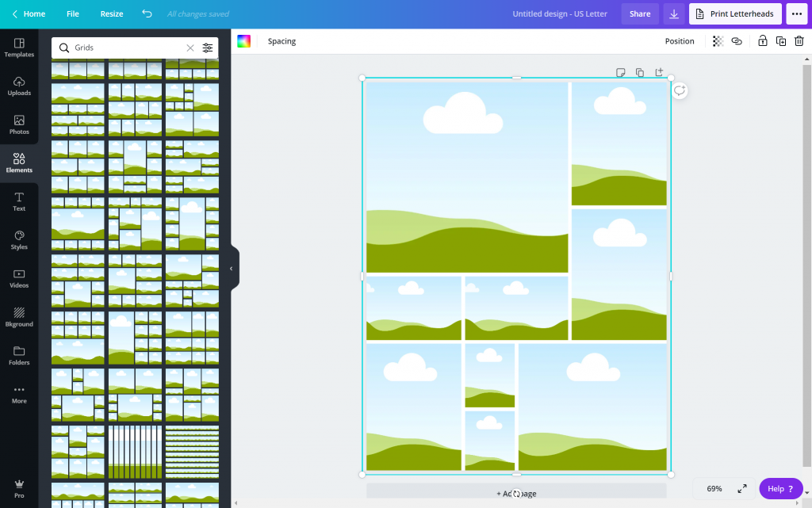Click the Add page button
This screenshot has width=812, height=508.
pyautogui.click(x=516, y=491)
